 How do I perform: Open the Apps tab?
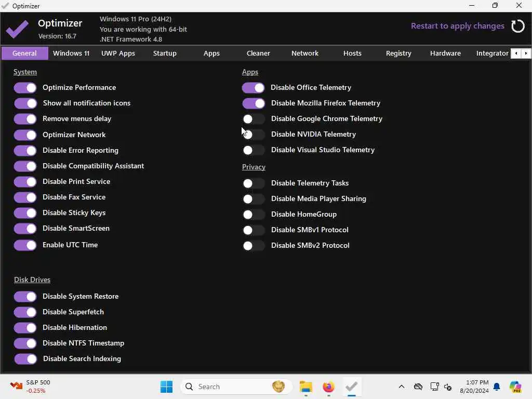[x=212, y=54]
